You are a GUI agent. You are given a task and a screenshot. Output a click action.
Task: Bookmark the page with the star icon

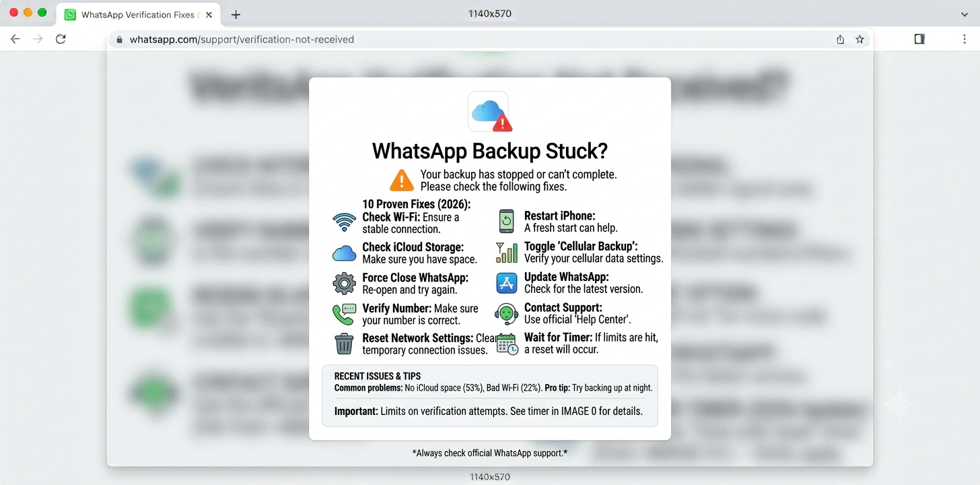(x=860, y=40)
